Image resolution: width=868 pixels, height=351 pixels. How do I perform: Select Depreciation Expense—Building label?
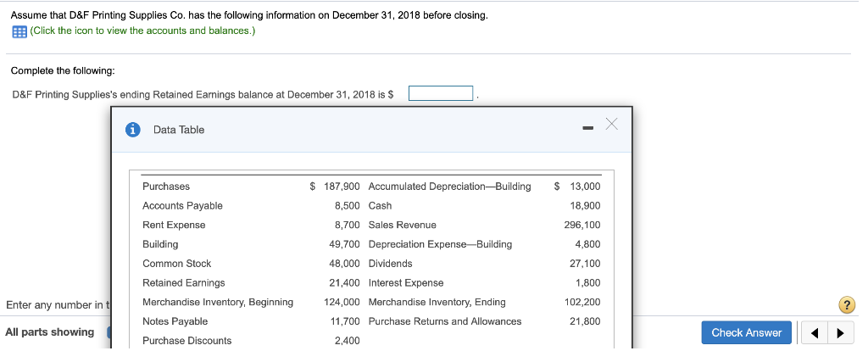pos(440,244)
